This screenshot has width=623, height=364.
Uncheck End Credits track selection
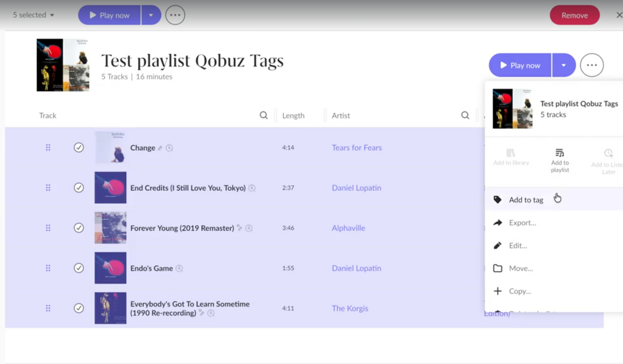[x=78, y=187]
